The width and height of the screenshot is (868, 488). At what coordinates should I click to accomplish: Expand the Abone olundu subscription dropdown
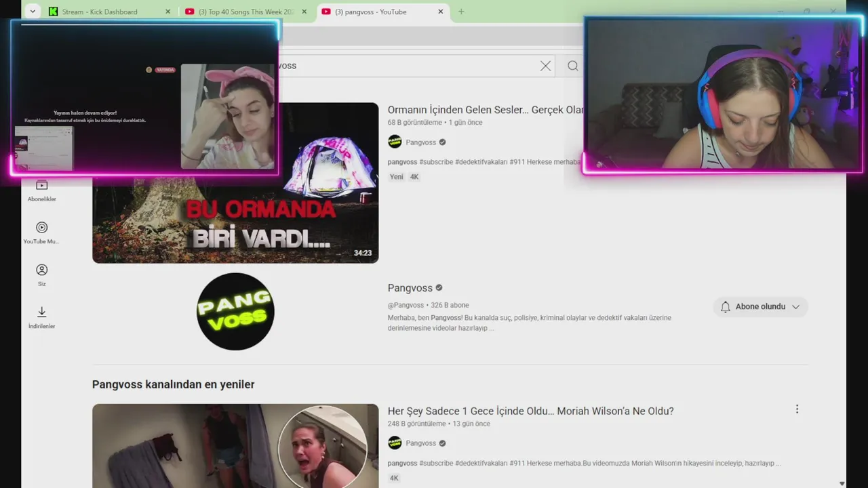coord(795,307)
